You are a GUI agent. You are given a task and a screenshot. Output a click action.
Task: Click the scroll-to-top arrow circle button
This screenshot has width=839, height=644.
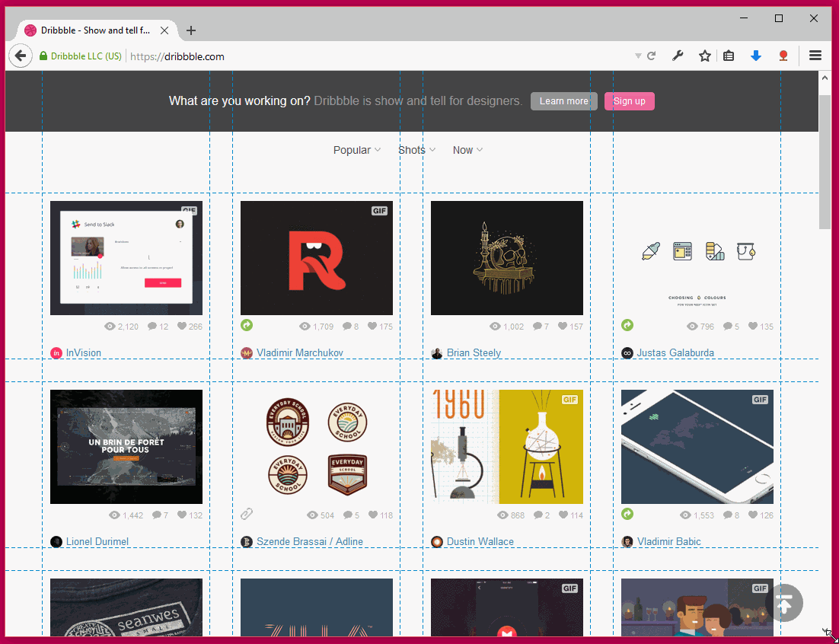784,603
